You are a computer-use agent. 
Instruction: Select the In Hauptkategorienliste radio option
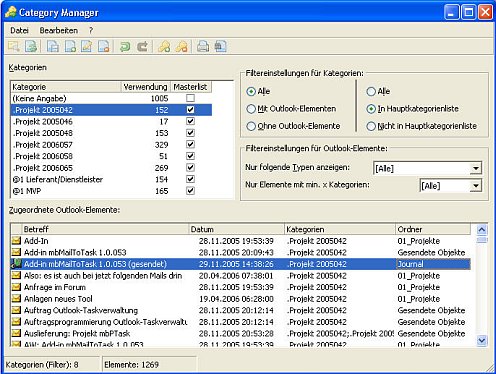pos(371,109)
